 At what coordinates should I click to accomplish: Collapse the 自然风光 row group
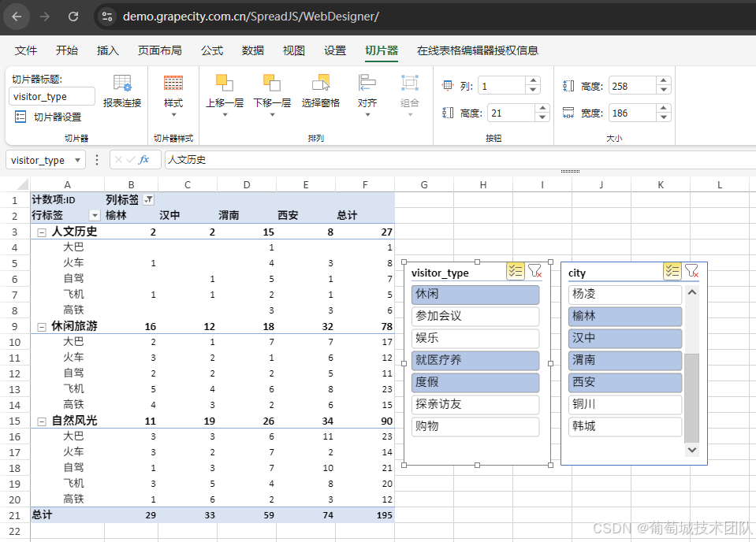(42, 421)
